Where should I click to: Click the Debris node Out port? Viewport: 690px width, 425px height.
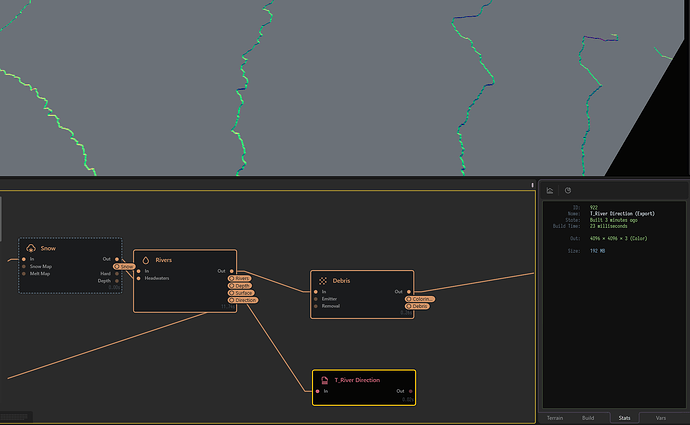(409, 292)
